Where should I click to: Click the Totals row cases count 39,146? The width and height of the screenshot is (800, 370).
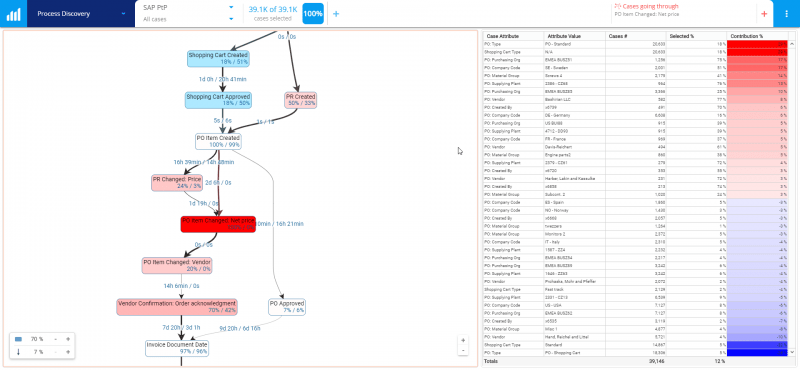tap(656, 361)
